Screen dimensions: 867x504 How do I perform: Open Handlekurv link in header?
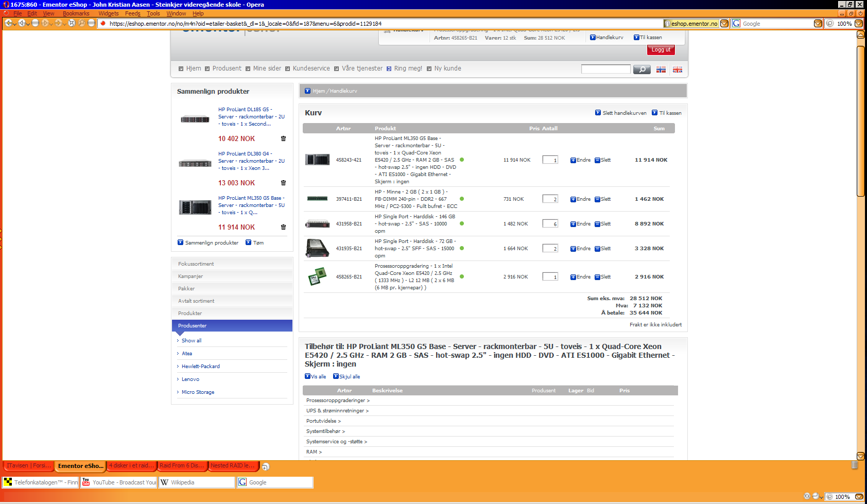pyautogui.click(x=606, y=37)
